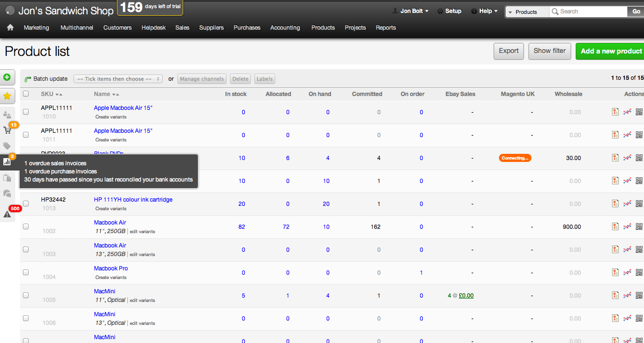Click the Search input field
The image size is (644, 343).
(592, 11)
